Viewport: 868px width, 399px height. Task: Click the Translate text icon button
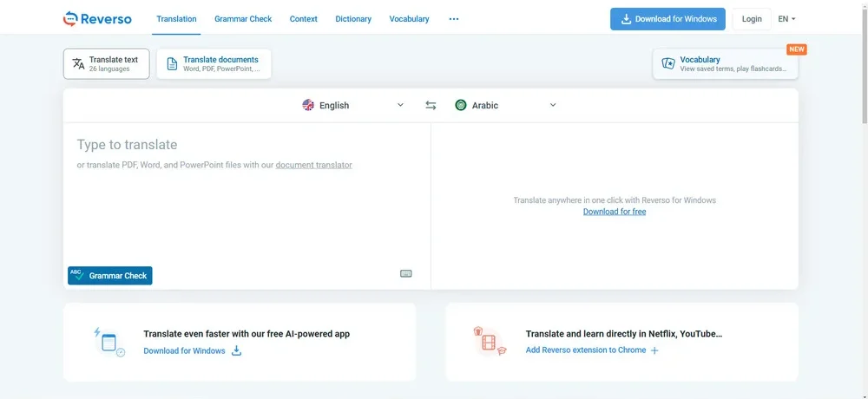[78, 63]
